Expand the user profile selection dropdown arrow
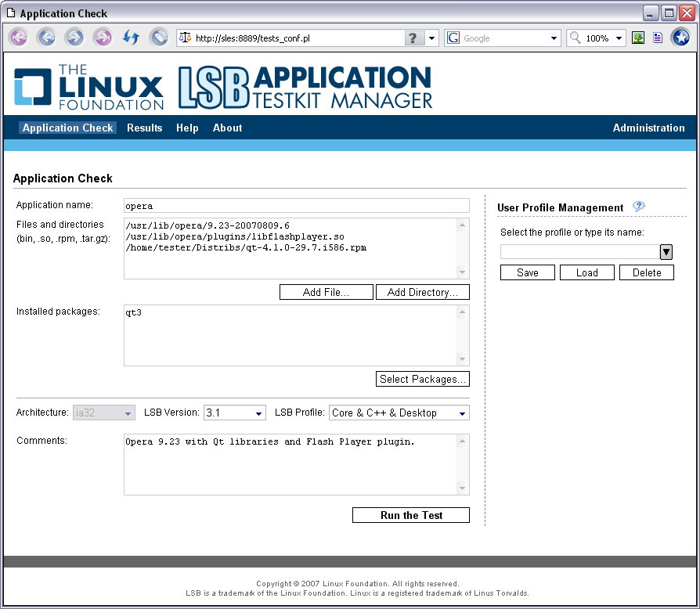 click(x=666, y=252)
